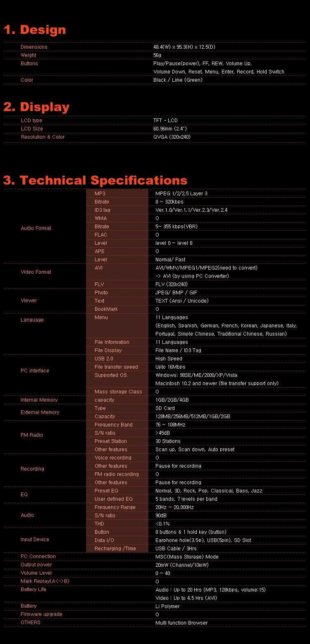Click the 'Frequency Band' cell under FM Radio
The width and height of the screenshot is (310, 644).
pyautogui.click(x=117, y=425)
